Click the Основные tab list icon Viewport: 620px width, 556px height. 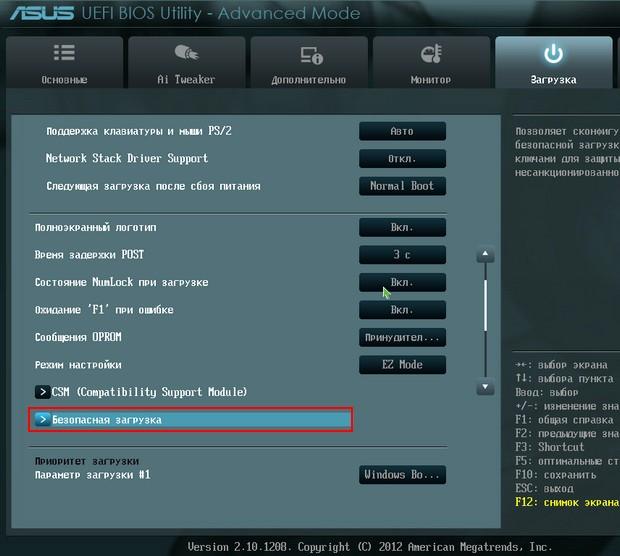(64, 53)
